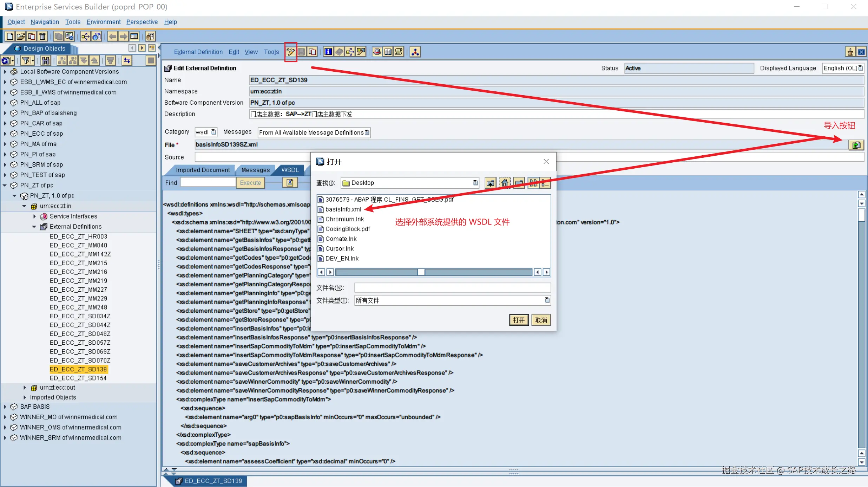Click the delete trash can toolbar icon
Image resolution: width=868 pixels, height=487 pixels.
point(42,36)
